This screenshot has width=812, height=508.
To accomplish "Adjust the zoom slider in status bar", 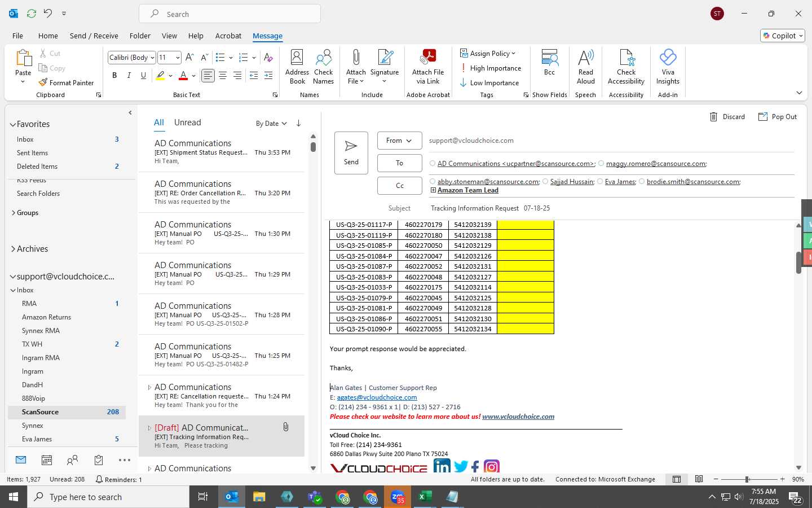I will pyautogui.click(x=747, y=479).
